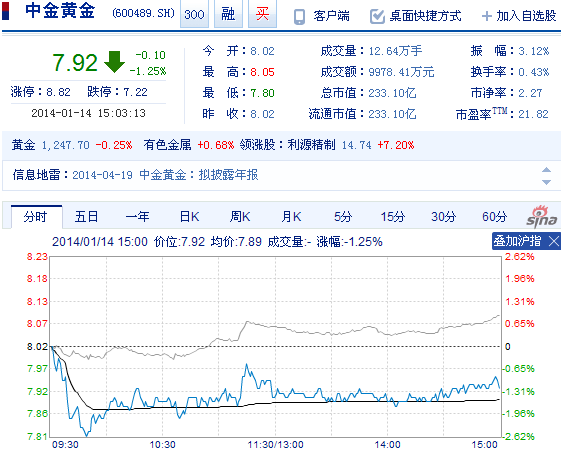Screen dimensions: 561x451
Task: Click the 14:00 time axis label
Action: click(x=387, y=445)
